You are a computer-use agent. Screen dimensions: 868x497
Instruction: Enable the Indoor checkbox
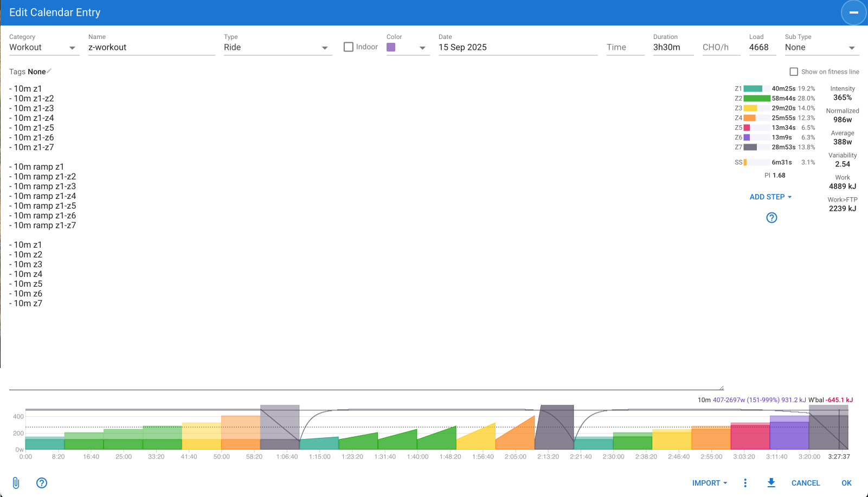point(349,47)
